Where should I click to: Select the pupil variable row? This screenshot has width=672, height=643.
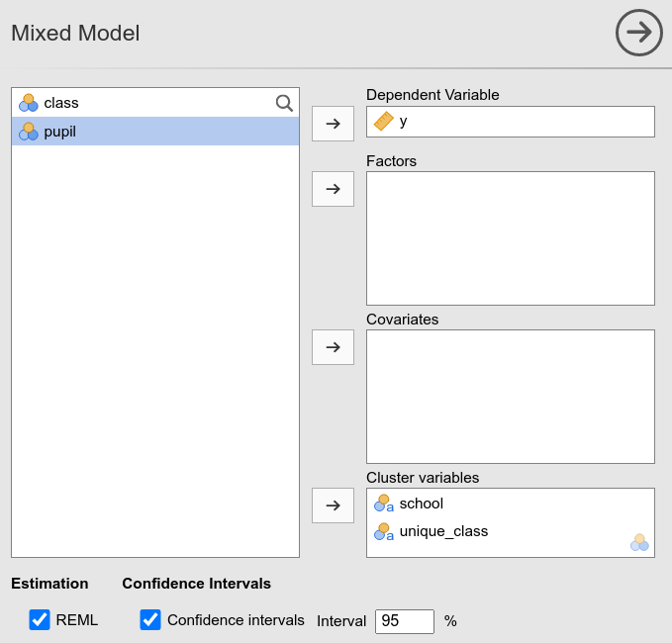pyautogui.click(x=155, y=132)
